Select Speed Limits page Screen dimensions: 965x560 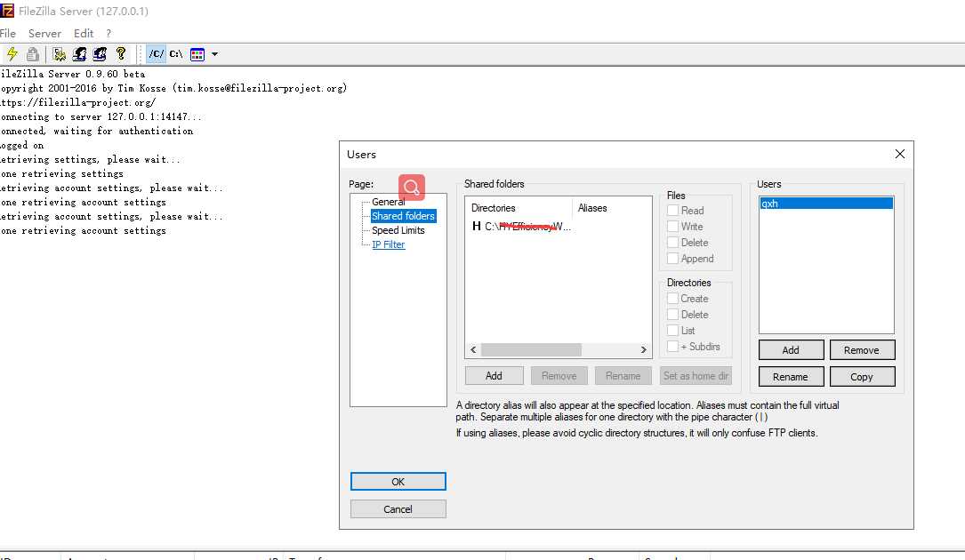coord(398,230)
